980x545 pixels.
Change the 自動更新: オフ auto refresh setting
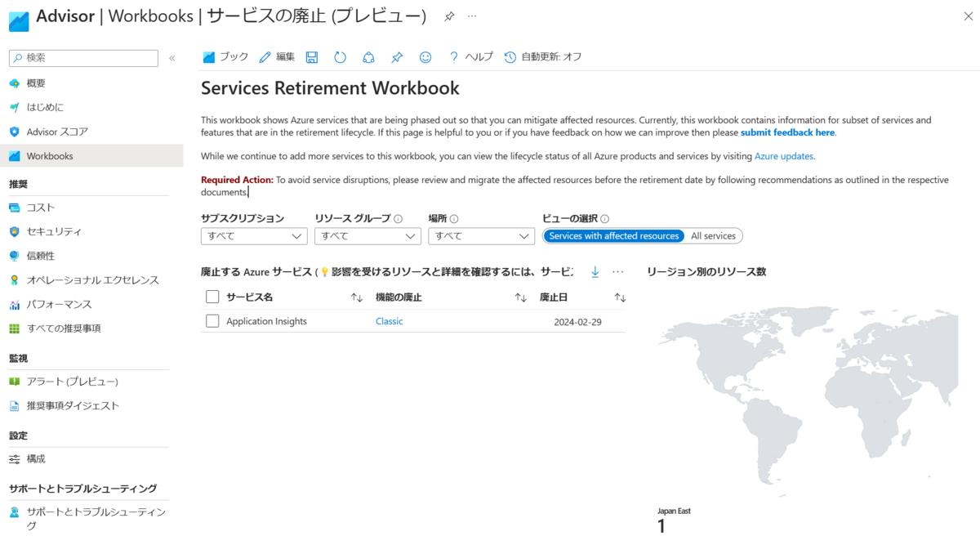(x=543, y=57)
